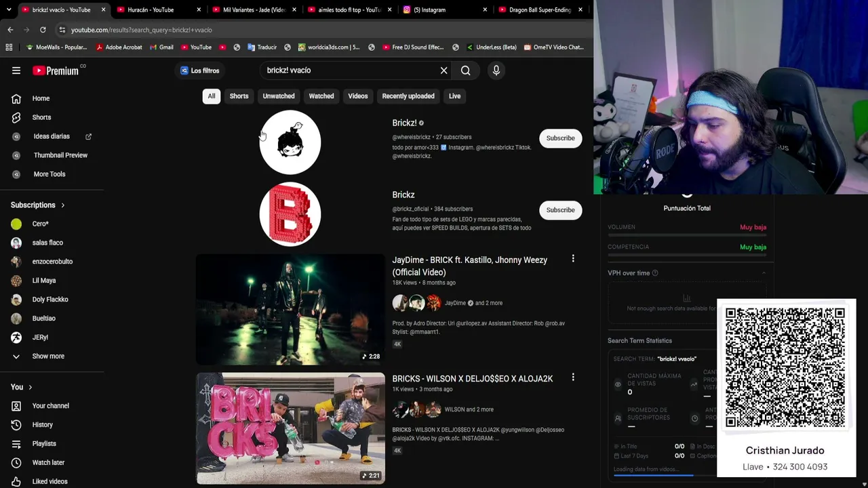The image size is (868, 488).
Task: Open the site information icon in address bar
Action: tap(62, 30)
